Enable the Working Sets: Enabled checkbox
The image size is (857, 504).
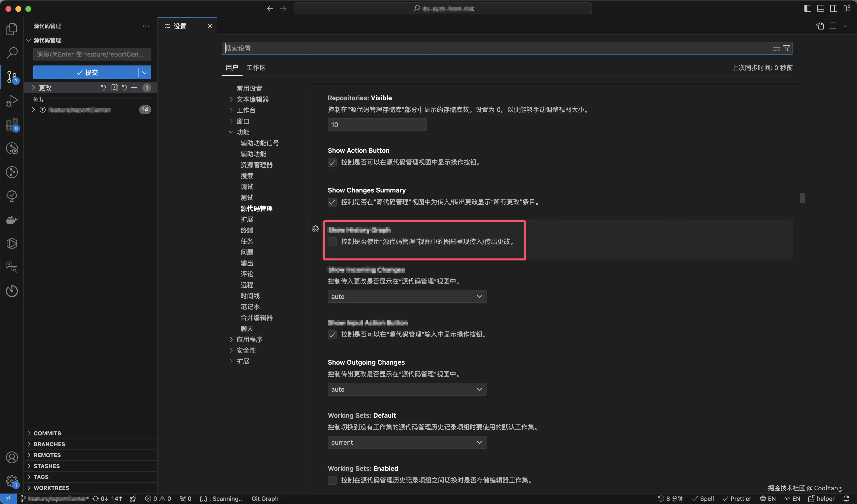(x=332, y=480)
